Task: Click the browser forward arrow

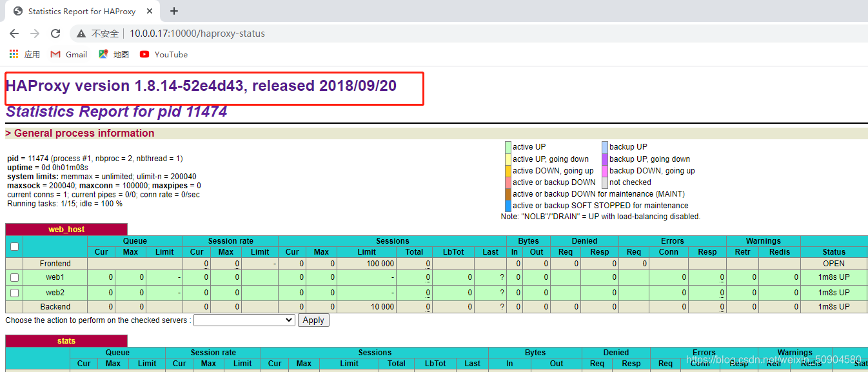Action: pos(35,34)
